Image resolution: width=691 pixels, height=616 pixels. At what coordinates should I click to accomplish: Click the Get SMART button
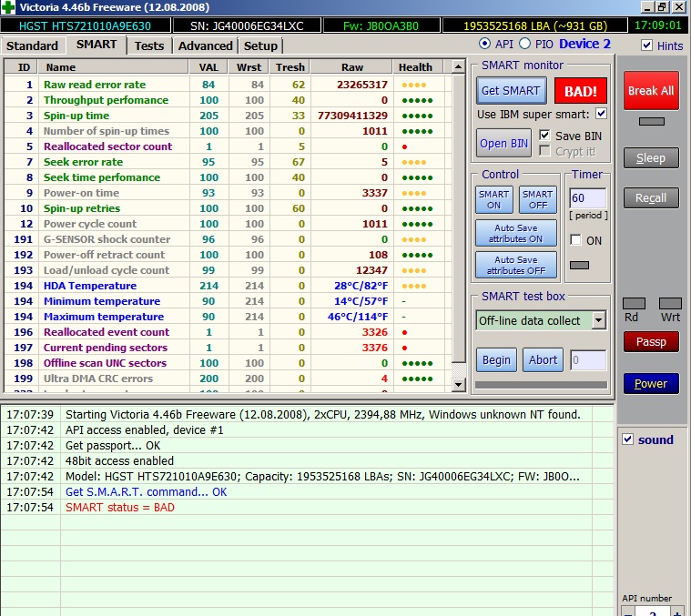[x=512, y=91]
